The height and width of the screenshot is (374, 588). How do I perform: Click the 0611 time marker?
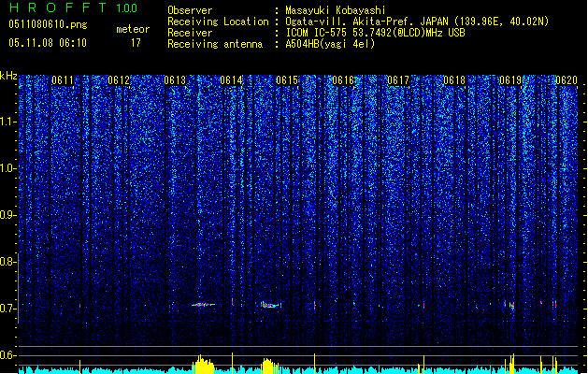[63, 80]
